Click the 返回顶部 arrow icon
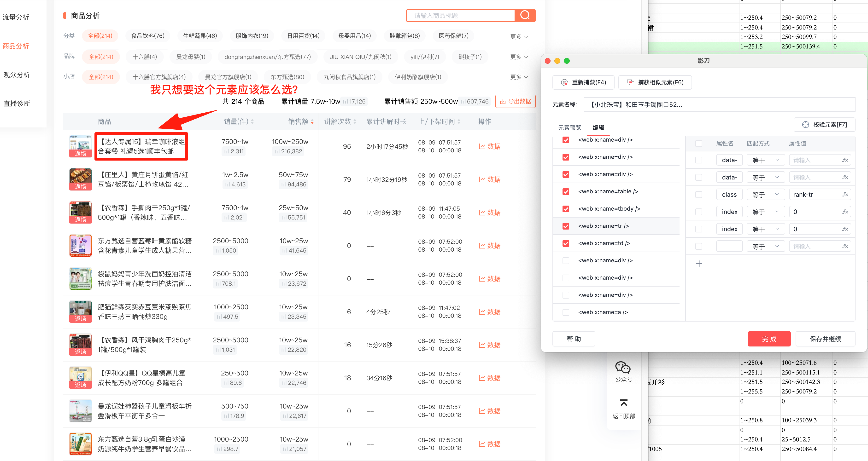Image resolution: width=868 pixels, height=461 pixels. 624,402
